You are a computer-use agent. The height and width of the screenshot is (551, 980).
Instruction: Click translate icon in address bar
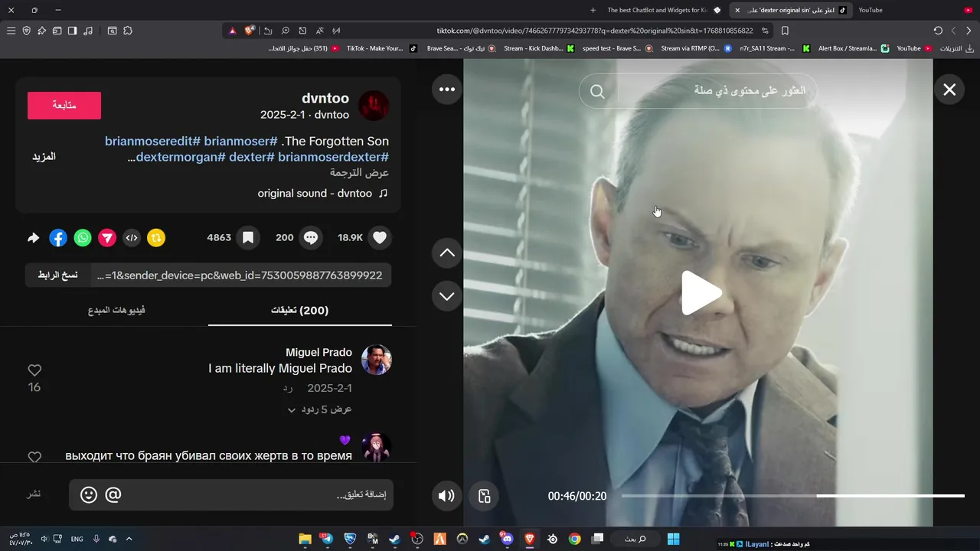tap(319, 31)
